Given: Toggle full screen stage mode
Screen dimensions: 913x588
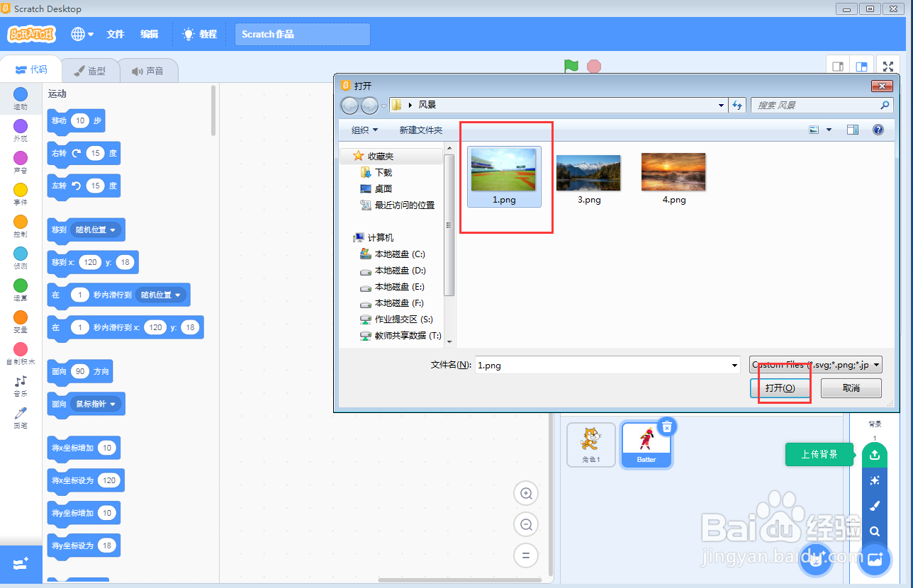Looking at the screenshot, I should [888, 67].
